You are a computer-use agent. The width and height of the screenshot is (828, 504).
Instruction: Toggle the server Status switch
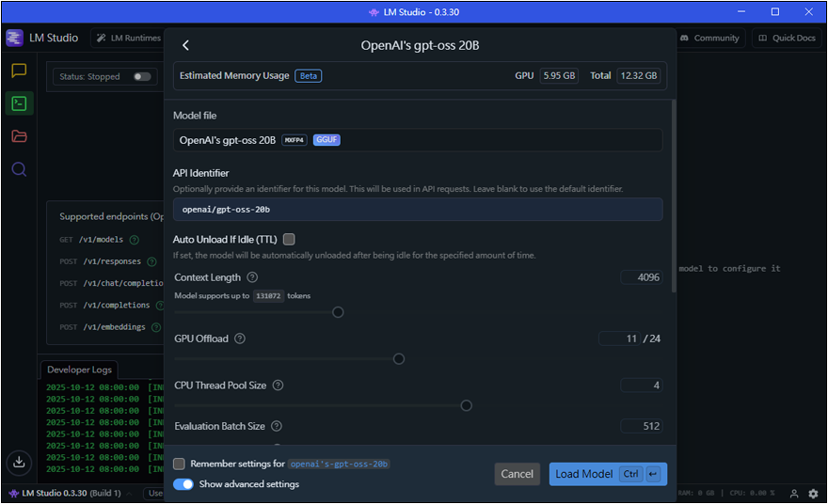(142, 76)
